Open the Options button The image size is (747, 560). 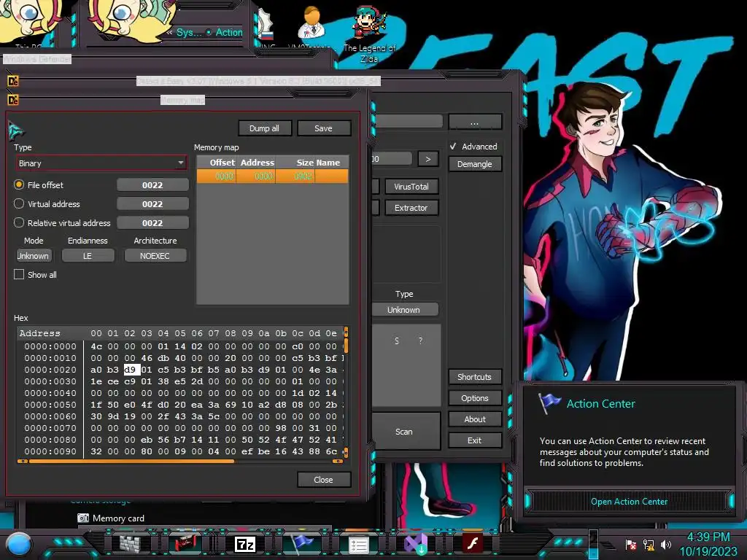[474, 398]
